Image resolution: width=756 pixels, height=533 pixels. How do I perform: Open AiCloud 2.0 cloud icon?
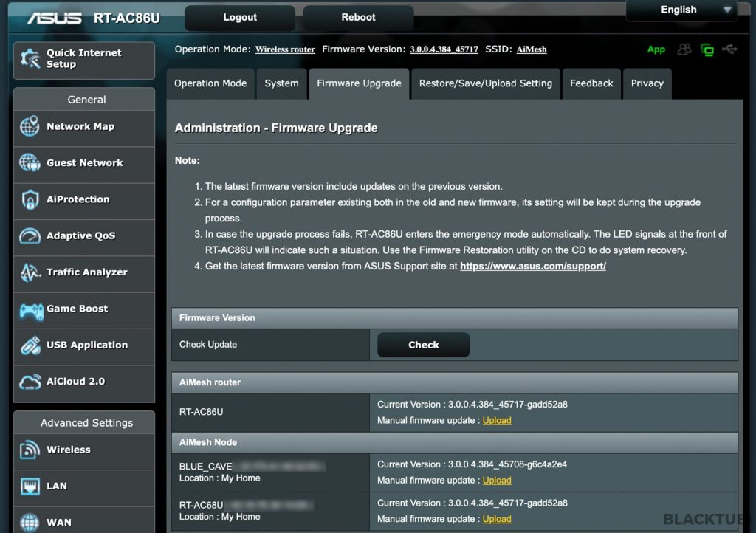coord(30,382)
